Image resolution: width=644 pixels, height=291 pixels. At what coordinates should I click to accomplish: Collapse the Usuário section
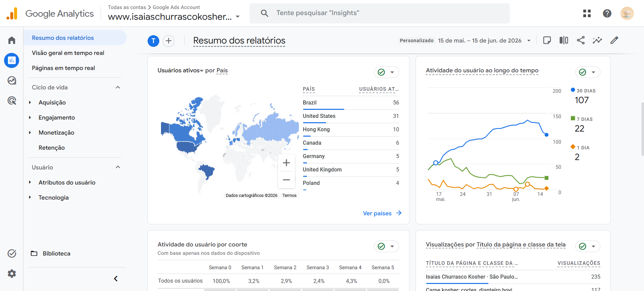click(118, 167)
